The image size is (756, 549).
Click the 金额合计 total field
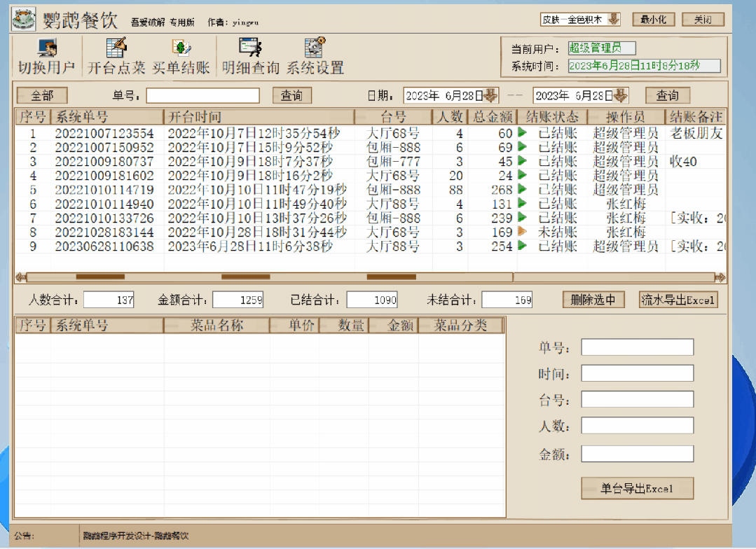click(x=238, y=300)
